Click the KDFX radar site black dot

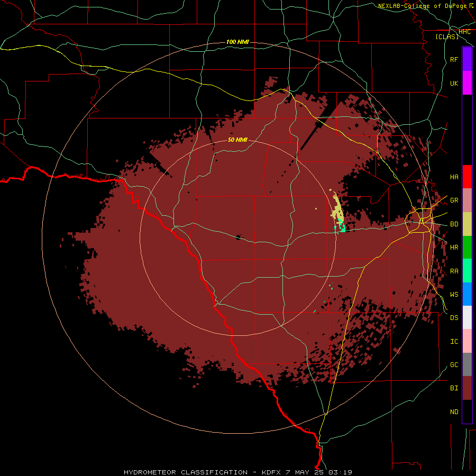tap(239, 237)
